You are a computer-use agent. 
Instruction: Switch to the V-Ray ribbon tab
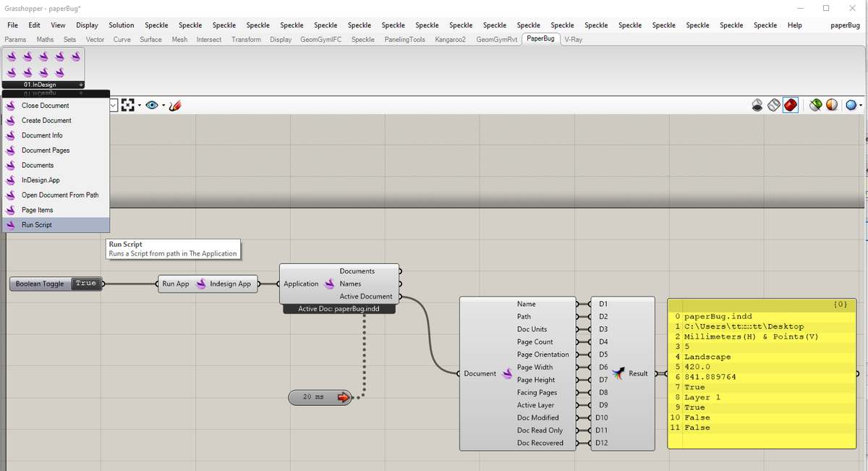tap(573, 39)
